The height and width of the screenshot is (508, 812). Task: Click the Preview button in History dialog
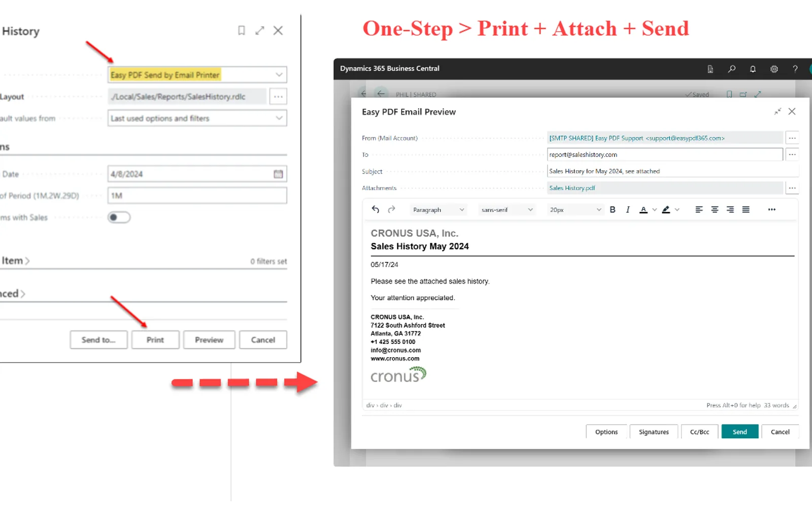point(209,340)
